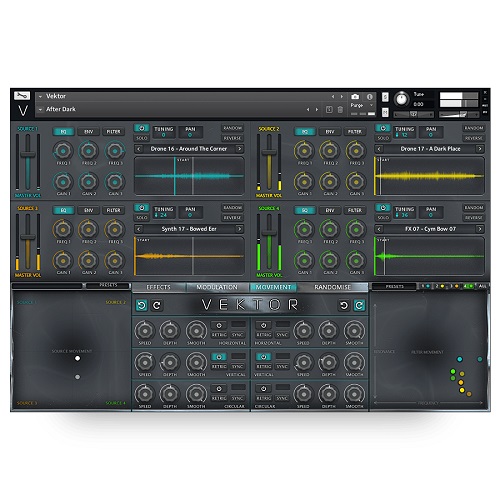
Task: Click white dot in Source Movement pad
Action: click(x=78, y=359)
